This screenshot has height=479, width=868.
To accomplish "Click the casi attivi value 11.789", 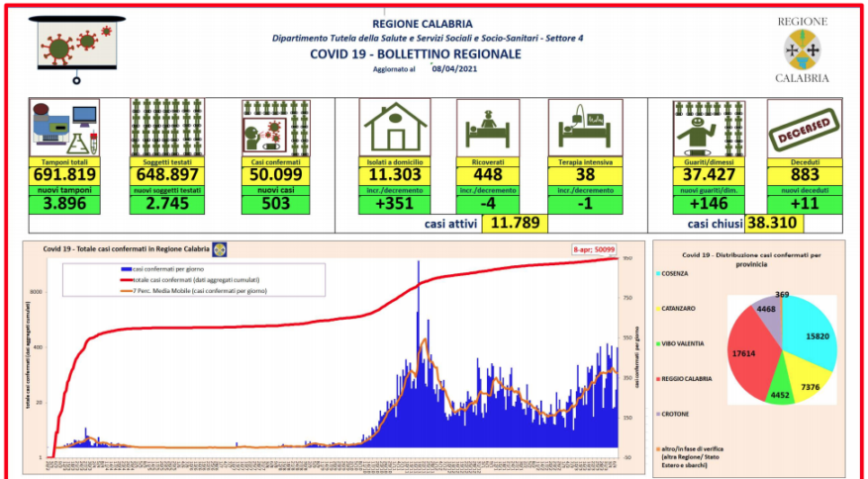I will tap(517, 224).
